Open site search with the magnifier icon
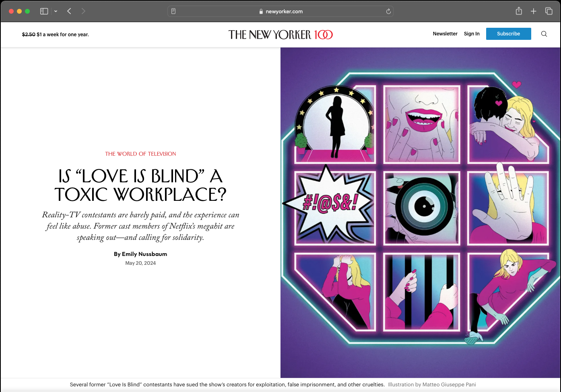Screen dimensions: 561x392 coord(544,34)
